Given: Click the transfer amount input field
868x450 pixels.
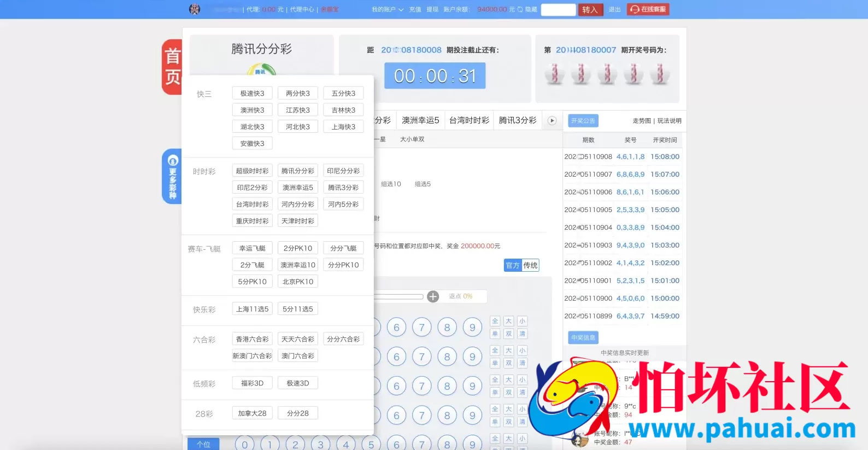Looking at the screenshot, I should (558, 10).
